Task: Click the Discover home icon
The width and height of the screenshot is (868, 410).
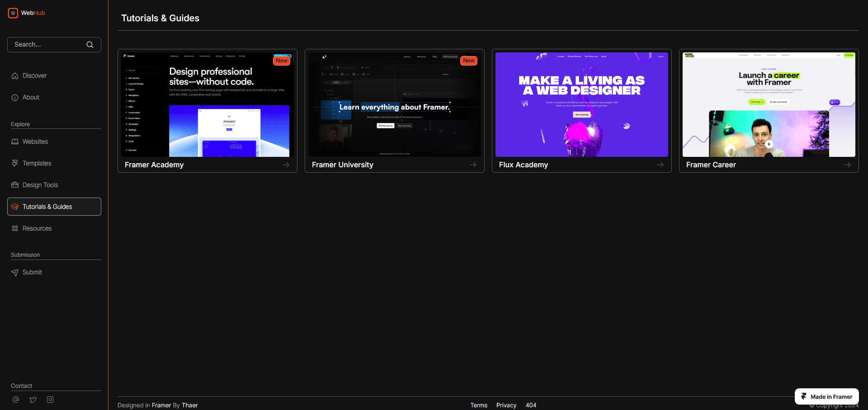Action: [15, 76]
